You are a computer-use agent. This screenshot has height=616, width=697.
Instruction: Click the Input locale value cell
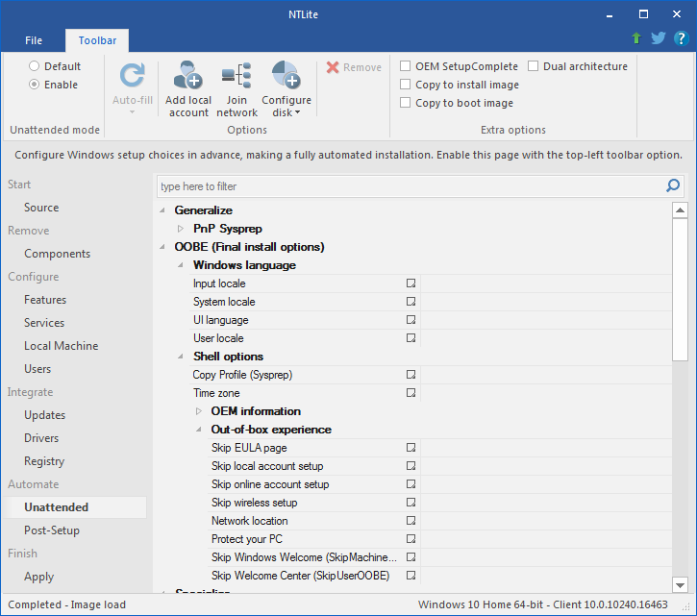546,283
